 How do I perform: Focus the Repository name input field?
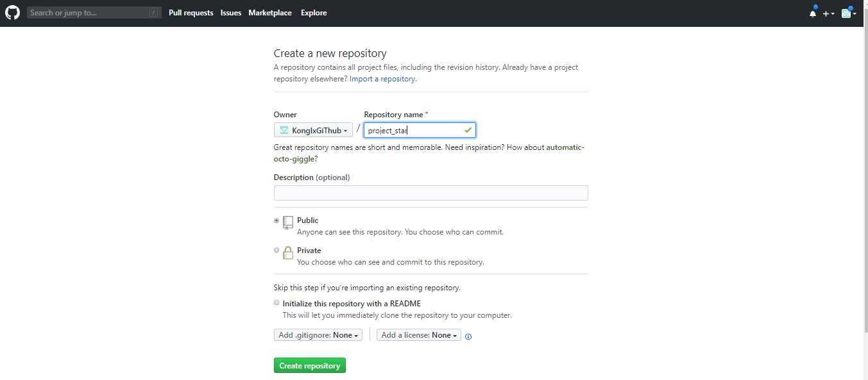[x=414, y=131]
